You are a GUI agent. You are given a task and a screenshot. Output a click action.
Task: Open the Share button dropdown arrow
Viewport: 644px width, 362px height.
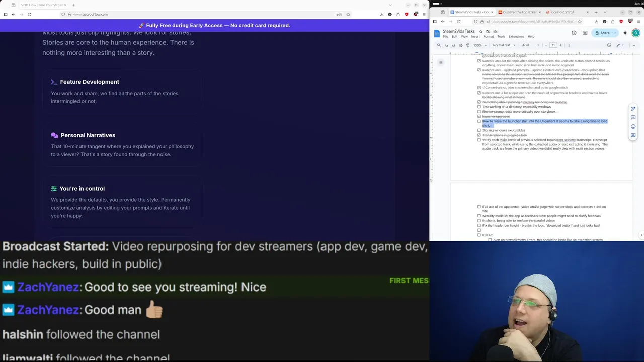pyautogui.click(x=615, y=33)
